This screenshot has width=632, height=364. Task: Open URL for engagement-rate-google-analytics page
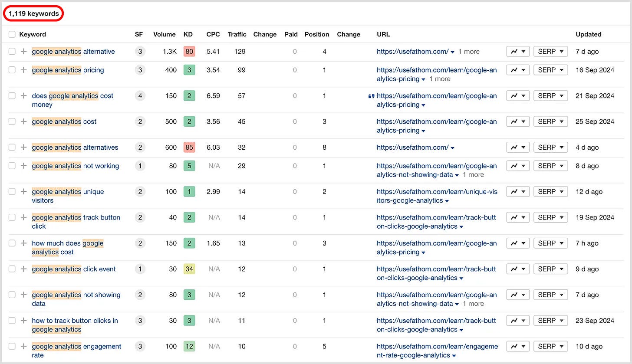[x=437, y=351]
